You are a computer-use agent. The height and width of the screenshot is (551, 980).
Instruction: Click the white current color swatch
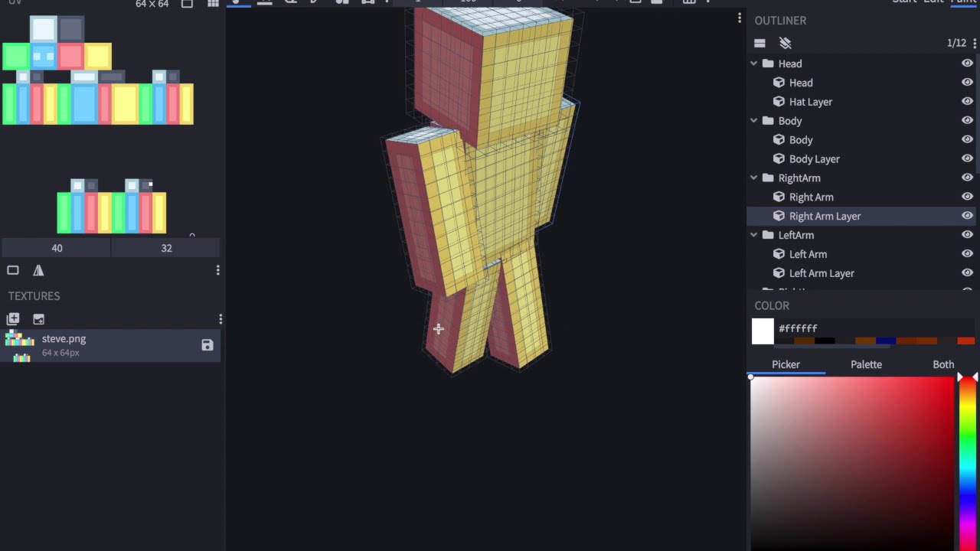pos(763,331)
